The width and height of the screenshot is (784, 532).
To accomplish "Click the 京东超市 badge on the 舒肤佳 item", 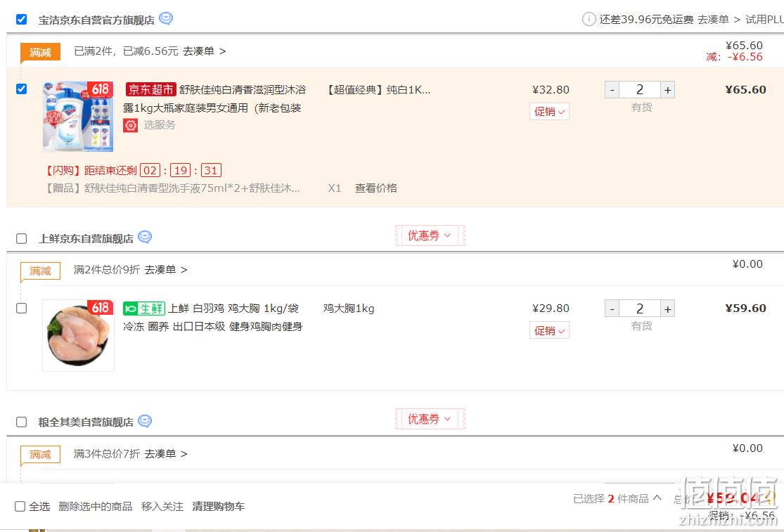I will 151,89.
